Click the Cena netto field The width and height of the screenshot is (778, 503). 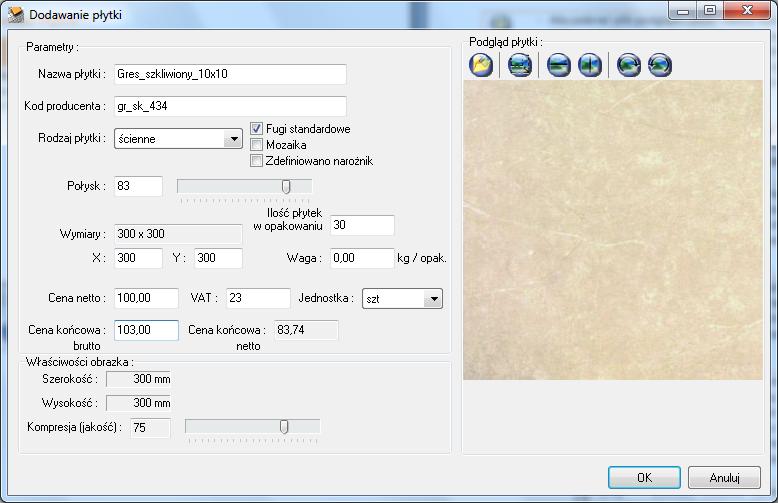point(146,298)
